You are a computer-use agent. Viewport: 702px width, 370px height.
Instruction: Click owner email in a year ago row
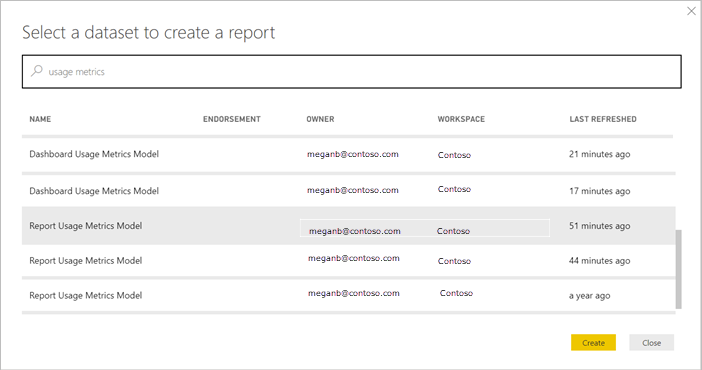pyautogui.click(x=353, y=293)
